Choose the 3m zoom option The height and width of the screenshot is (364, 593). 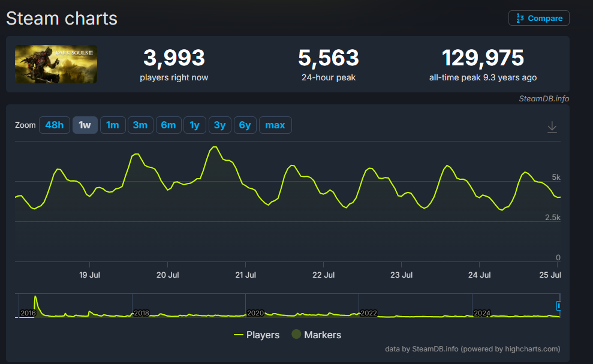tap(140, 125)
